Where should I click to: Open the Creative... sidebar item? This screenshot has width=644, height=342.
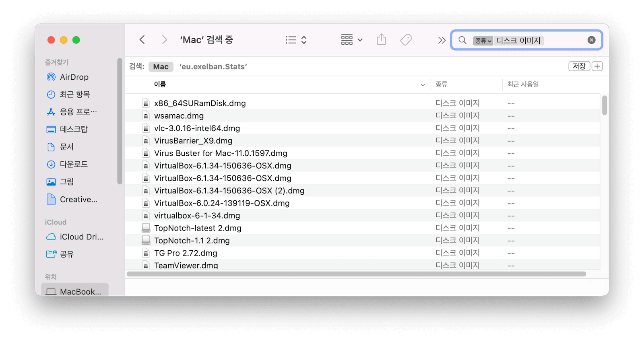click(x=78, y=199)
